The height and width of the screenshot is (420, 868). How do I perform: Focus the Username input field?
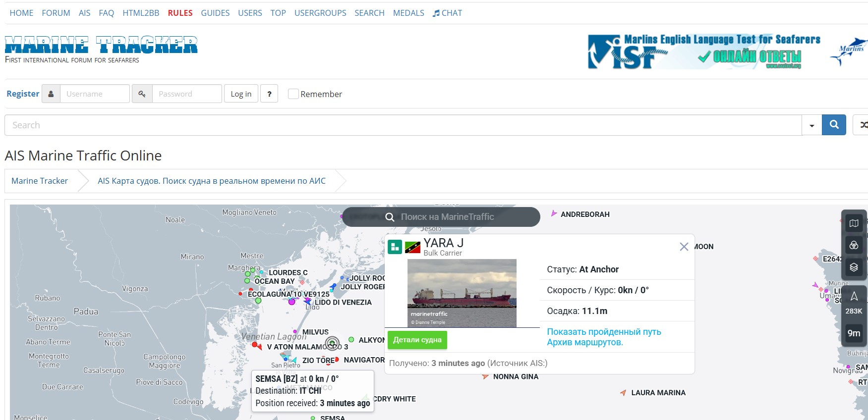click(x=95, y=94)
